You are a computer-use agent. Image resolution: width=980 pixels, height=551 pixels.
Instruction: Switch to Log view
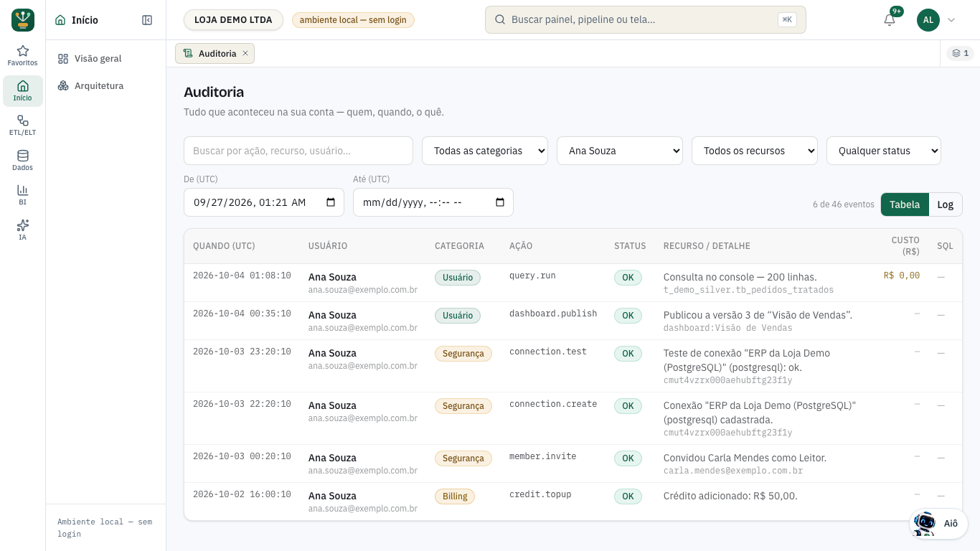click(946, 204)
